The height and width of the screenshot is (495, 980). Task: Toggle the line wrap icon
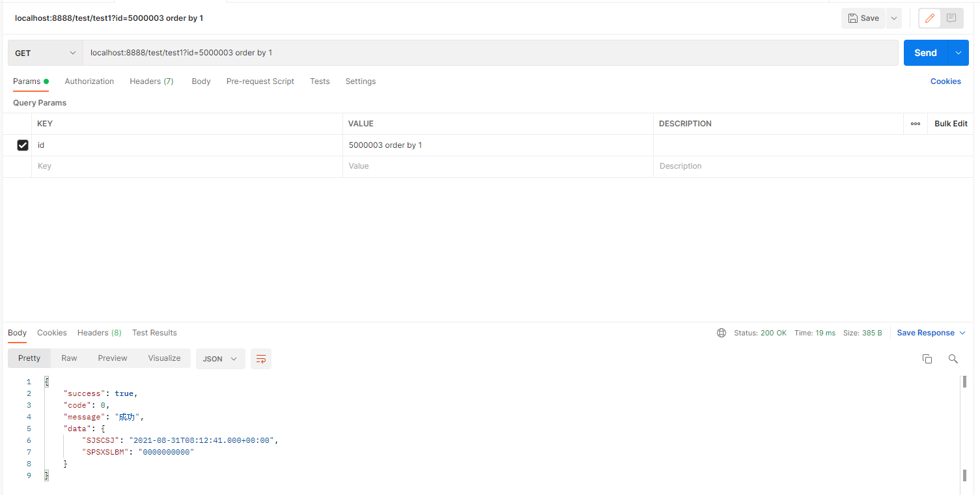click(x=261, y=359)
